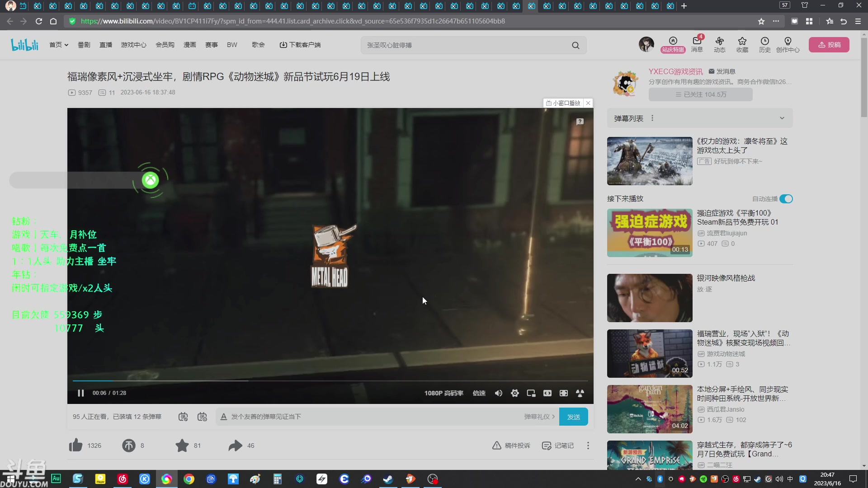This screenshot has height=488, width=868.
Task: Enter web fullscreen mode icon
Action: (563, 393)
